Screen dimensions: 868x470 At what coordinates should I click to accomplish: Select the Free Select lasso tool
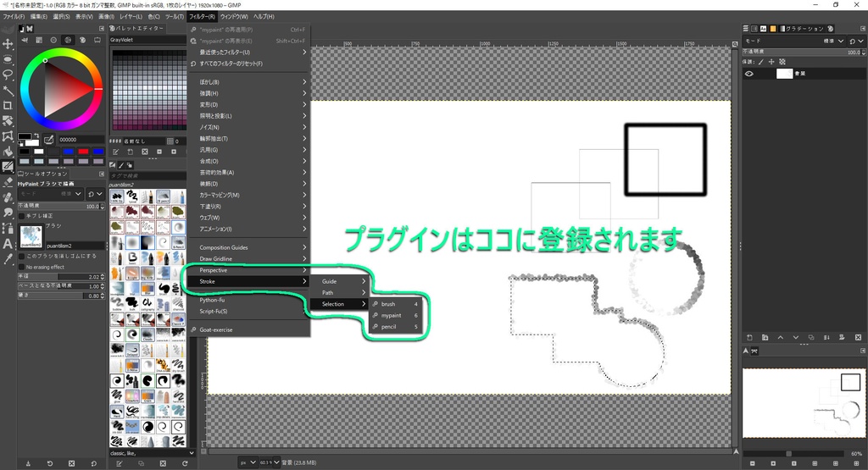tap(8, 74)
